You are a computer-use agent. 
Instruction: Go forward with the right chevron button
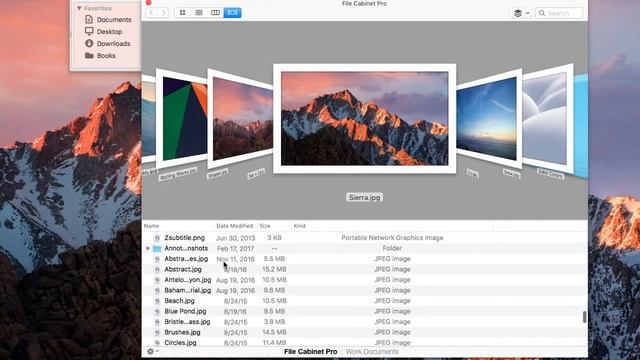(163, 13)
